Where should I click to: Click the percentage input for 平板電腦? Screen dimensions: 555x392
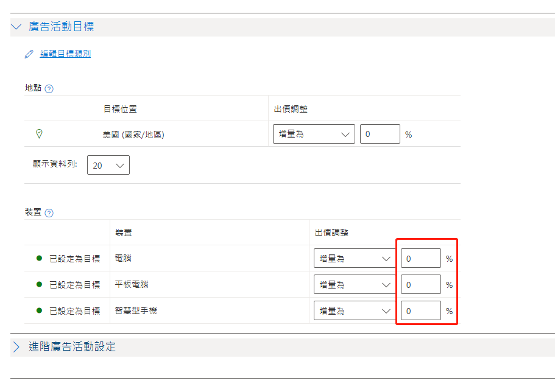click(x=420, y=284)
